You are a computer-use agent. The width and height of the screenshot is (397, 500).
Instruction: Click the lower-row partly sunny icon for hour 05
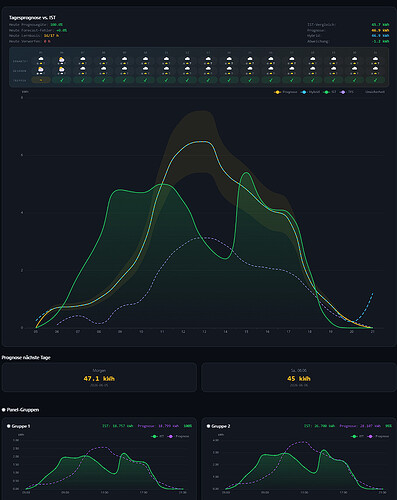[41, 69]
